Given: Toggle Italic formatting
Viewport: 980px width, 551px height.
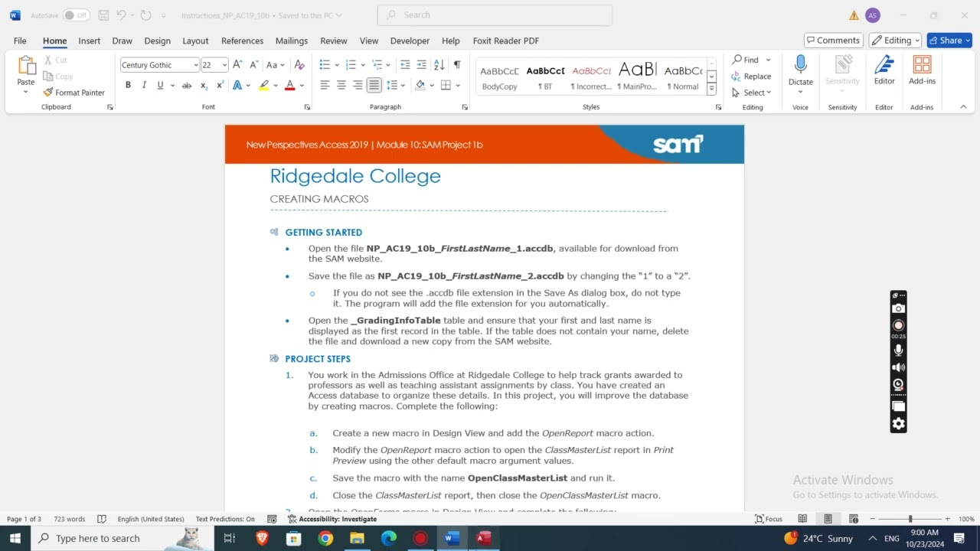Looking at the screenshot, I should (x=144, y=86).
